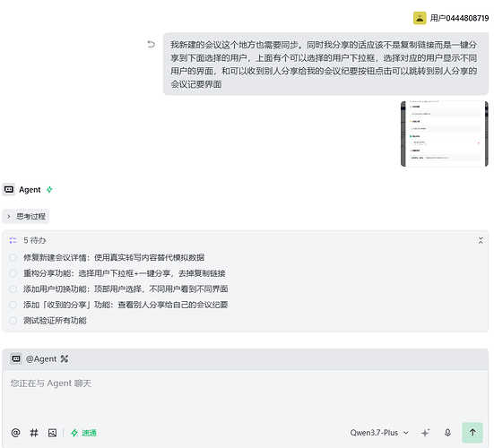
Task: Expand the 思考过程 section
Action: [25, 216]
